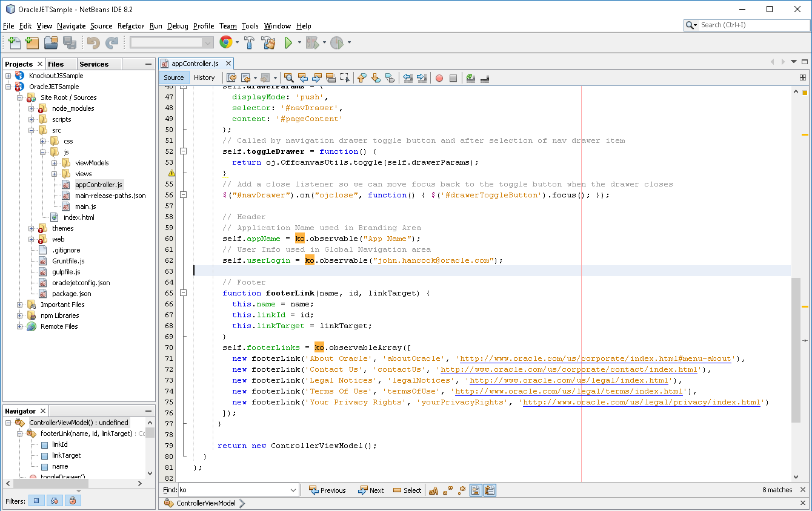Click the editor's vertical scrollbar thumb
Image resolution: width=812 pixels, height=511 pixels.
796,351
